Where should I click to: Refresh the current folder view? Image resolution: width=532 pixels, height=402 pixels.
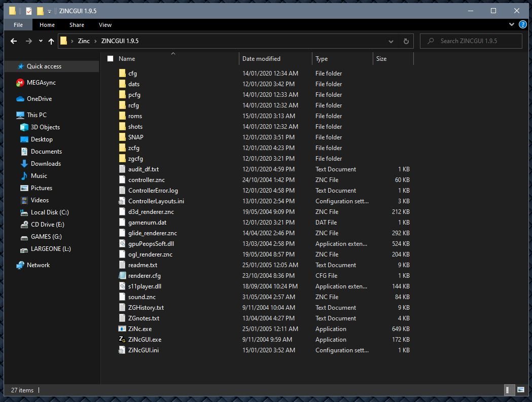pyautogui.click(x=406, y=41)
